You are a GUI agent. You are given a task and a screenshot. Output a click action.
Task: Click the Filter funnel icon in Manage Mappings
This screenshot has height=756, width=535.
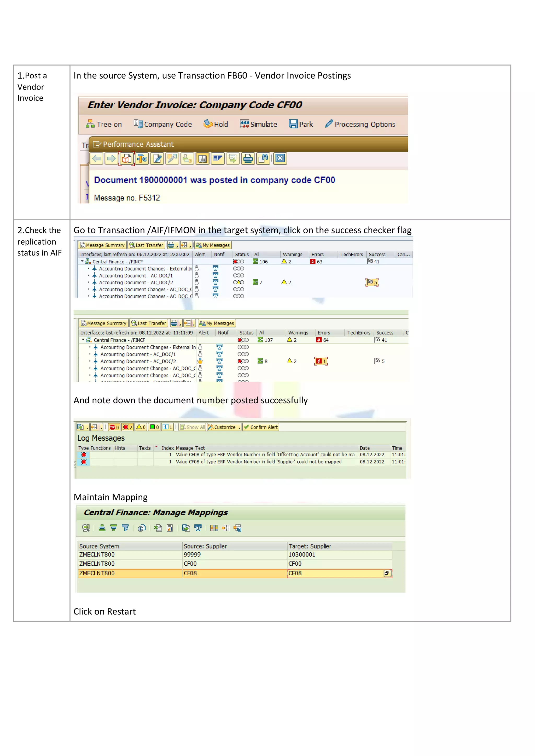[125, 528]
